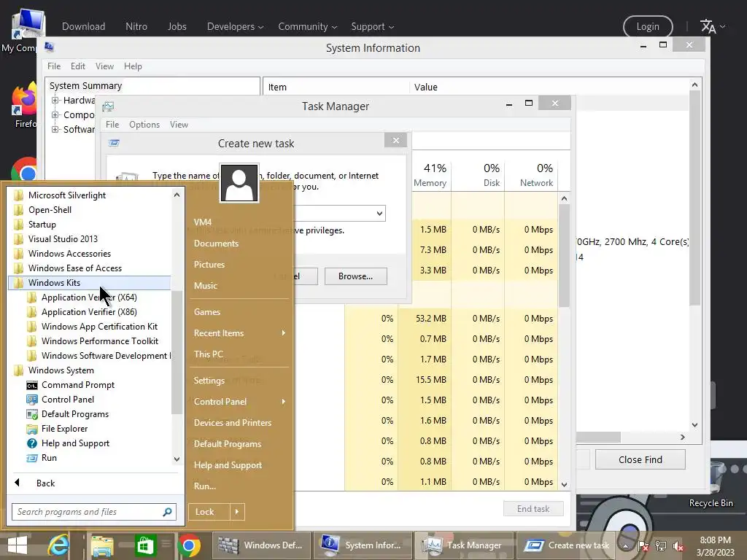Open the shutdown options arrow beside Lock
This screenshot has width=747, height=560.
tap(237, 512)
